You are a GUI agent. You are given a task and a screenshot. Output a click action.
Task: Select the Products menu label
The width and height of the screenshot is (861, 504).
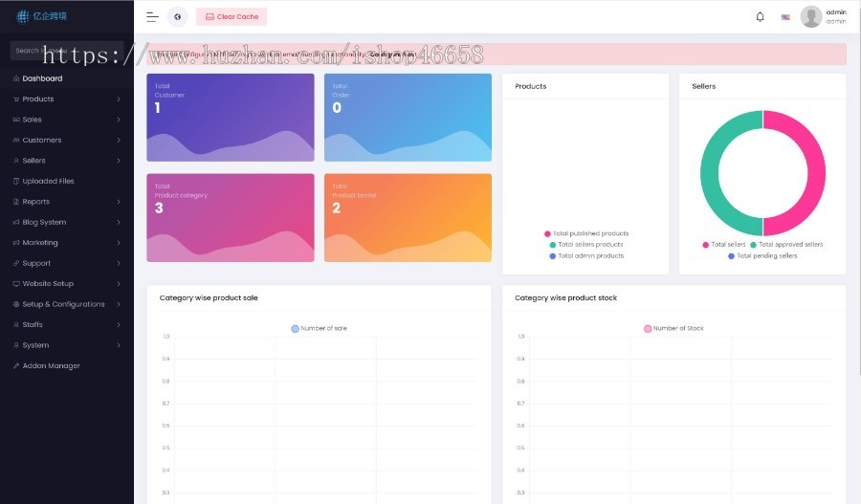[38, 99]
